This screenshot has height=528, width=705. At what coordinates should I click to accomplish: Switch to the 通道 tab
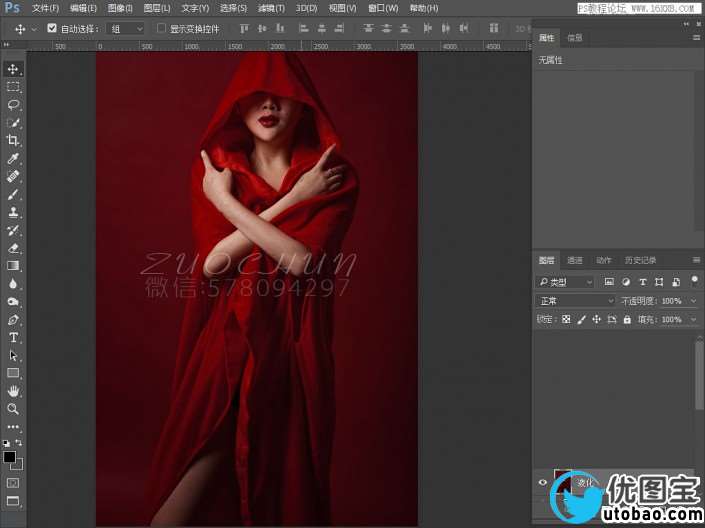point(575,260)
